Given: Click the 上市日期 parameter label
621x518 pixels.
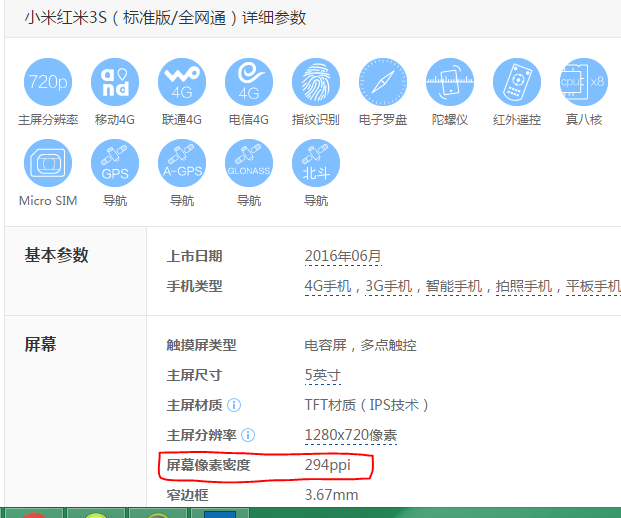Looking at the screenshot, I should (x=194, y=256).
